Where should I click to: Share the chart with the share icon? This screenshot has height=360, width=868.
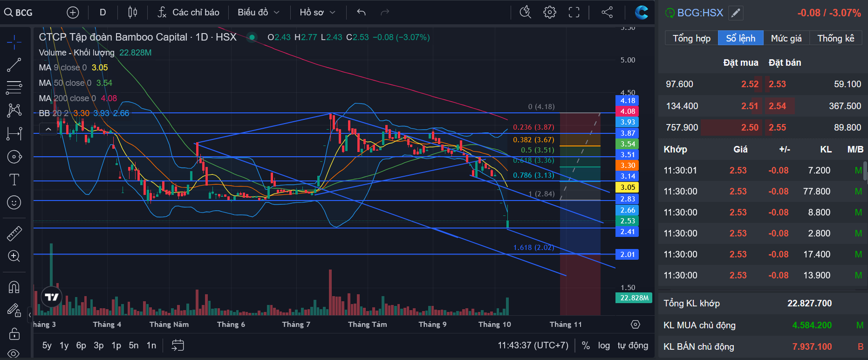tap(607, 13)
